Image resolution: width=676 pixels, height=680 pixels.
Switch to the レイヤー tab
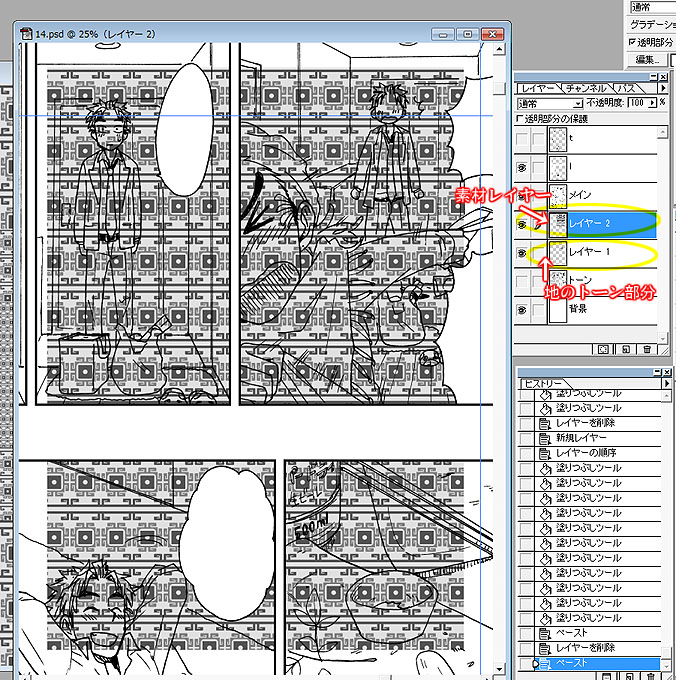coord(538,88)
